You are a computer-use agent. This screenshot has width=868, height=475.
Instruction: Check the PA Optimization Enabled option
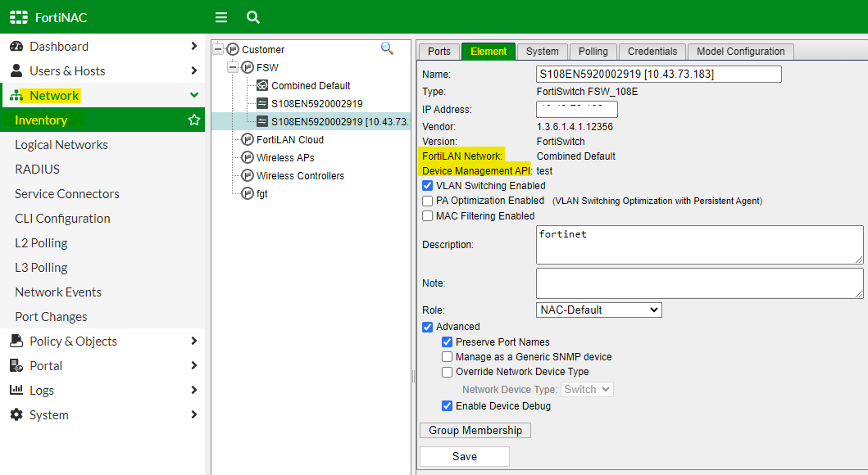tap(427, 201)
